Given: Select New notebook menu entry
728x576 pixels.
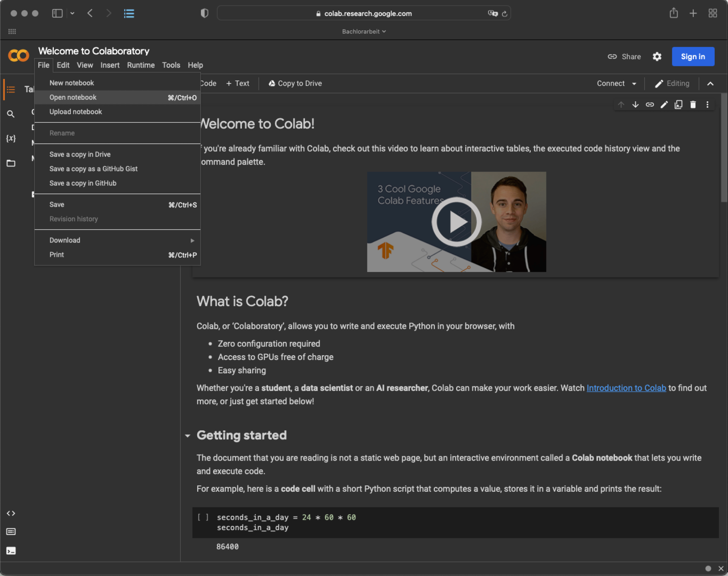Looking at the screenshot, I should (x=117, y=83).
